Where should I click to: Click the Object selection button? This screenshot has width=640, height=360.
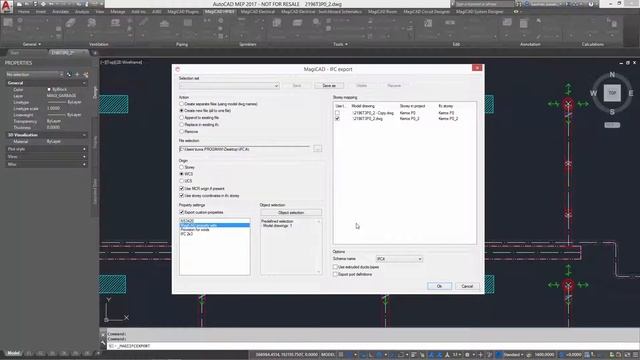click(x=291, y=213)
